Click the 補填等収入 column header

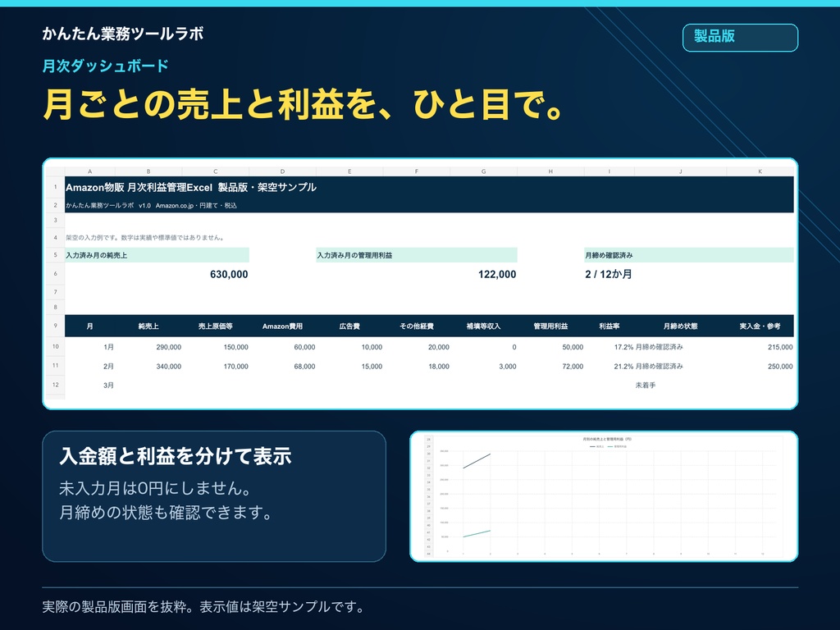pyautogui.click(x=483, y=326)
